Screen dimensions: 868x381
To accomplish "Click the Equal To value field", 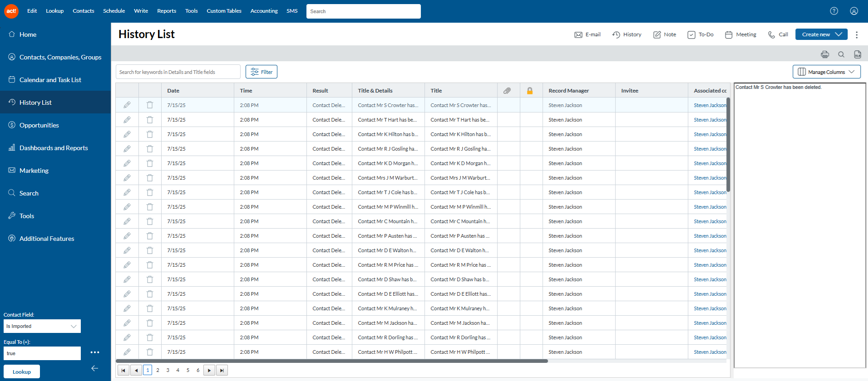I will coord(42,353).
